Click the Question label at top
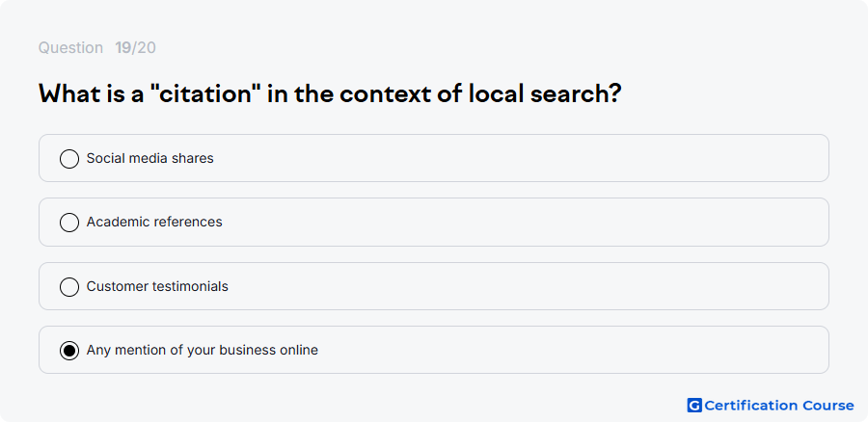868x422 pixels. pos(70,48)
